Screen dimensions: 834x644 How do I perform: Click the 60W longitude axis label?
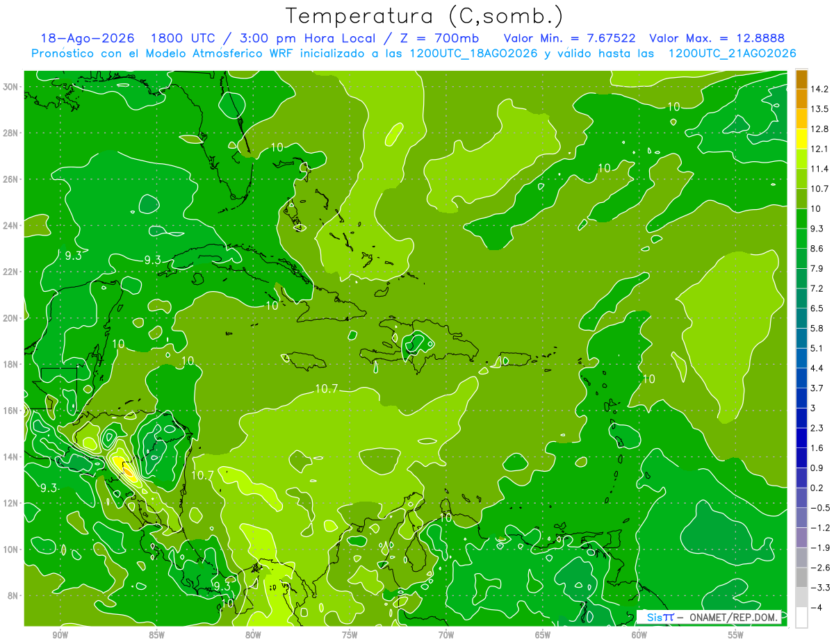pyautogui.click(x=639, y=635)
